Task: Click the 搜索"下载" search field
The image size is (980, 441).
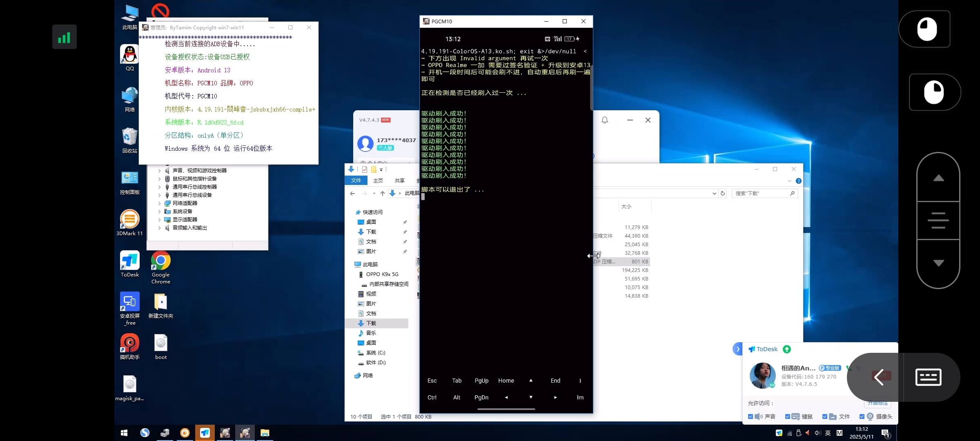Action: pos(760,194)
